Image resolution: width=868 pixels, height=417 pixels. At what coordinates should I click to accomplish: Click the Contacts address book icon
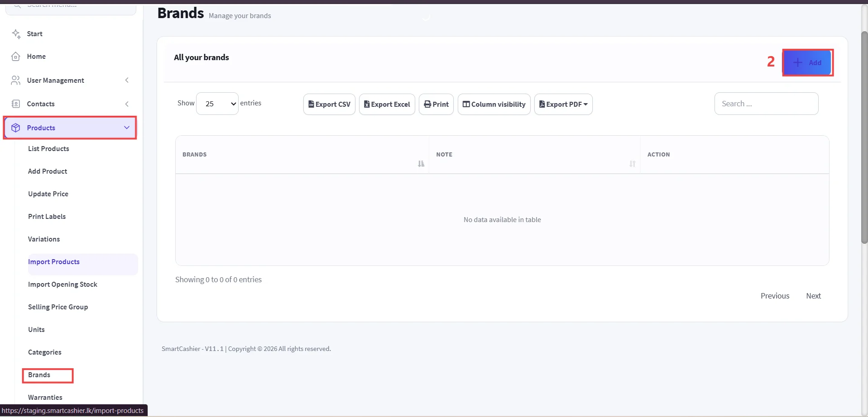[x=16, y=104]
